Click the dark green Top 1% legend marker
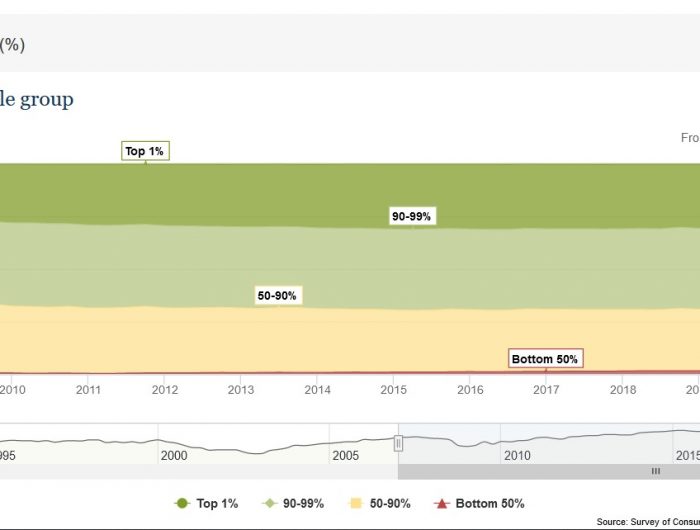Screen dimensions: 700x530 pos(182,504)
